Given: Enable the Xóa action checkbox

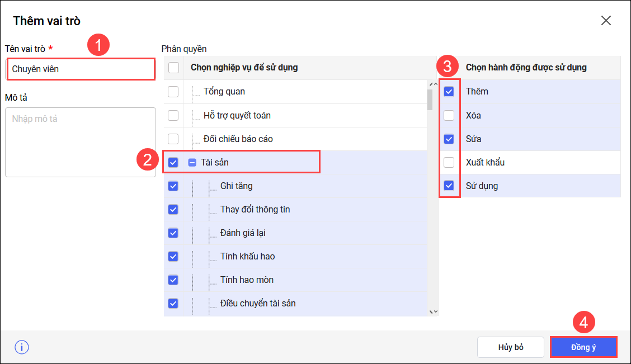Looking at the screenshot, I should [449, 115].
